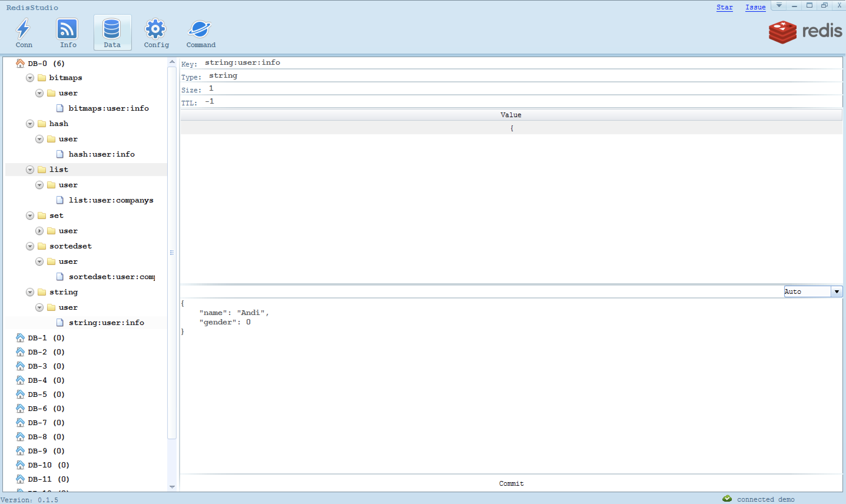Collapse the user folder under string
Viewport: 846px width, 504px height.
(39, 307)
